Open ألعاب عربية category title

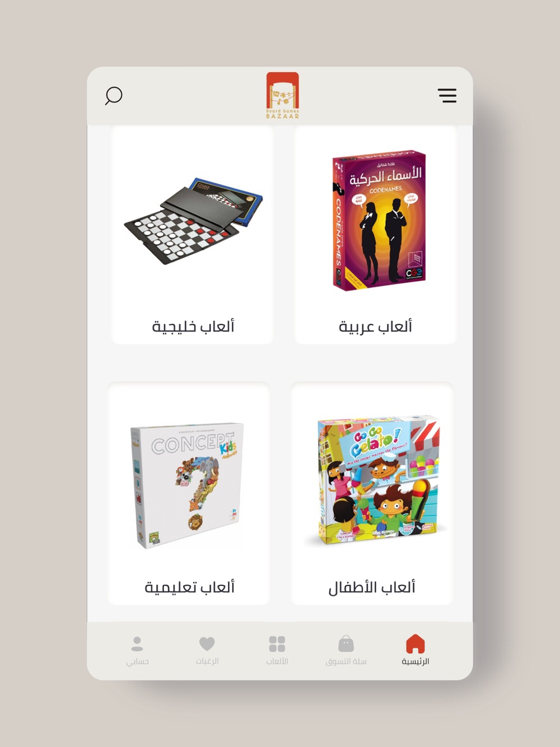coord(375,326)
